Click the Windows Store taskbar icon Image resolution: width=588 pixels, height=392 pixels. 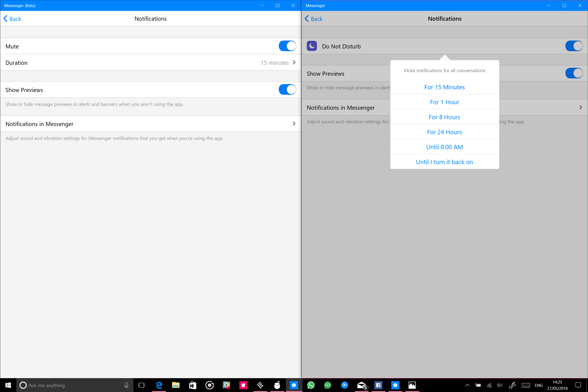tap(193, 385)
